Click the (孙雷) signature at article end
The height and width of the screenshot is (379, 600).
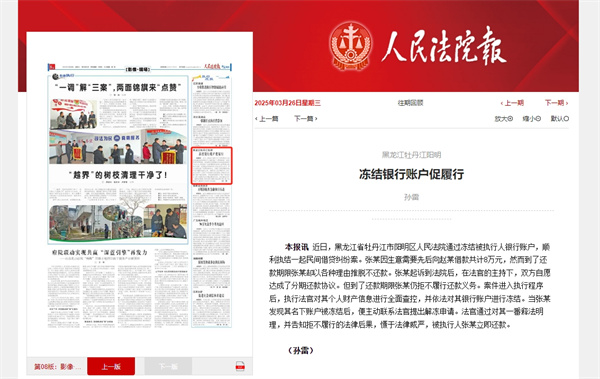pos(301,350)
